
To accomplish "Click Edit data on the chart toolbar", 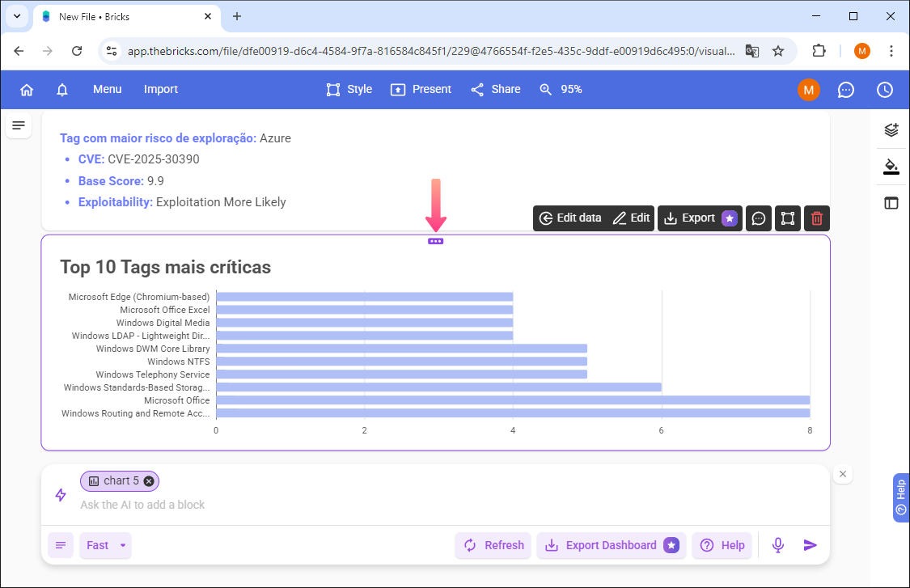I will click(x=570, y=218).
